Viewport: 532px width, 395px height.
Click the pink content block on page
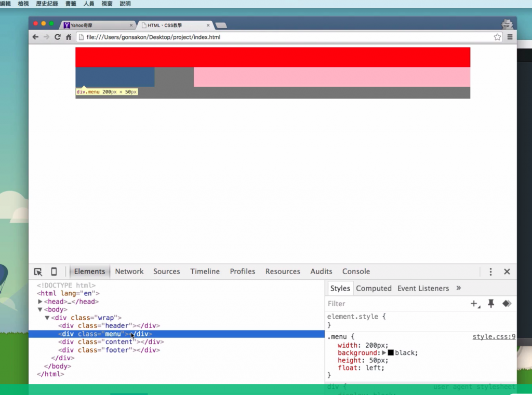[332, 77]
